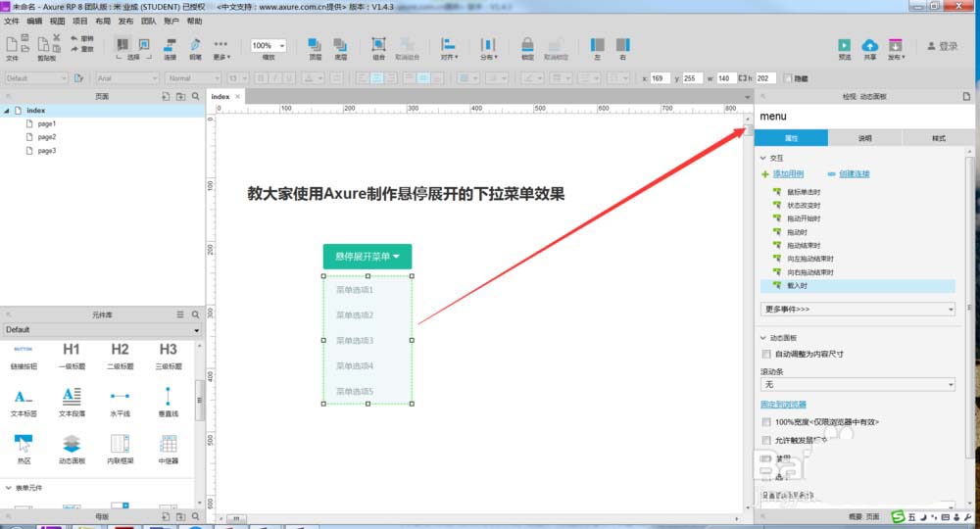The image size is (980, 529).
Task: Click search icon in 元件库 panel
Action: [196, 314]
